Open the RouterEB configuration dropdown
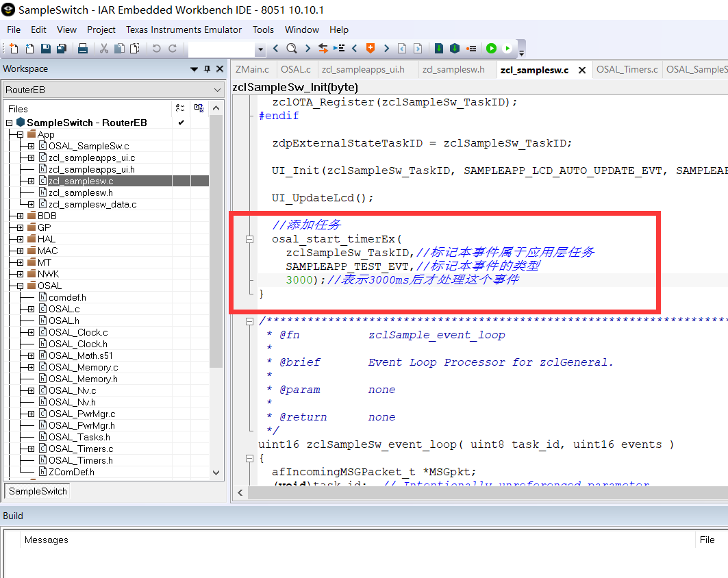728x578 pixels. tap(218, 89)
